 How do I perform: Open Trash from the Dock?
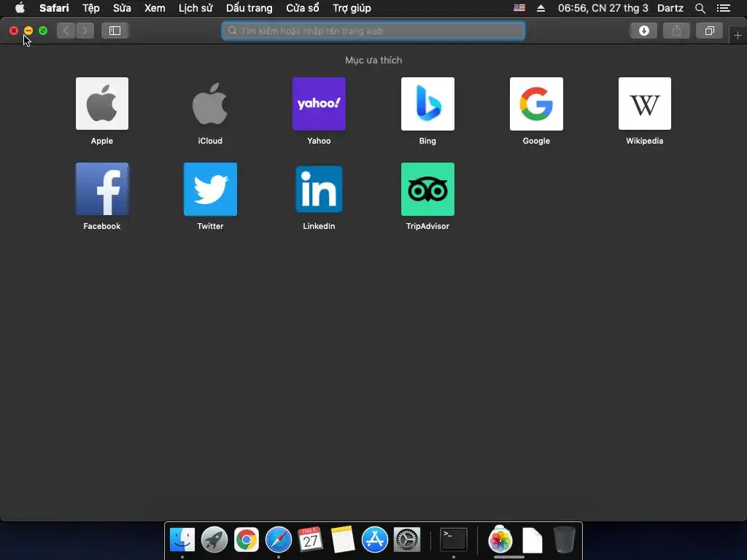[565, 540]
